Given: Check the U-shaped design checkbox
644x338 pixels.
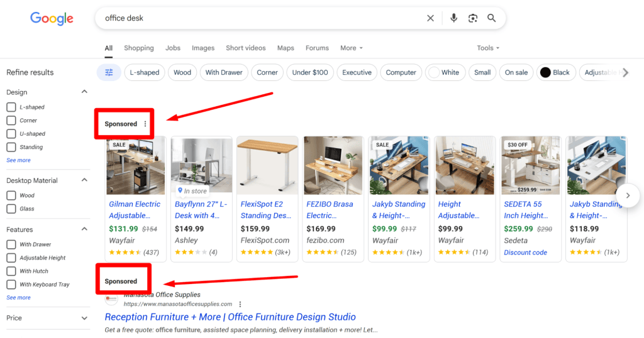Looking at the screenshot, I should [11, 134].
